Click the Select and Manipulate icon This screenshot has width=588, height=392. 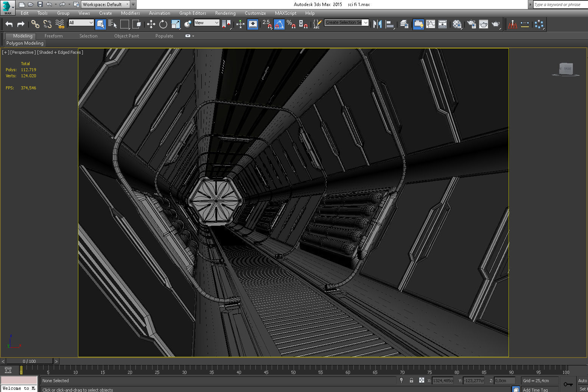pyautogui.click(x=240, y=24)
